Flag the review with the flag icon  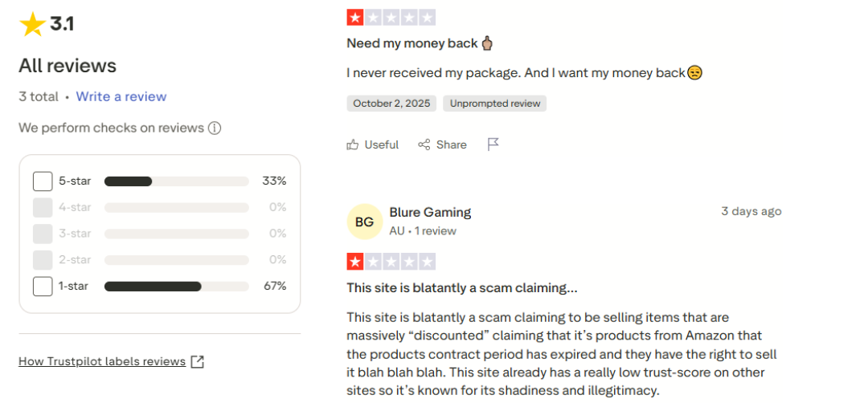point(493,144)
